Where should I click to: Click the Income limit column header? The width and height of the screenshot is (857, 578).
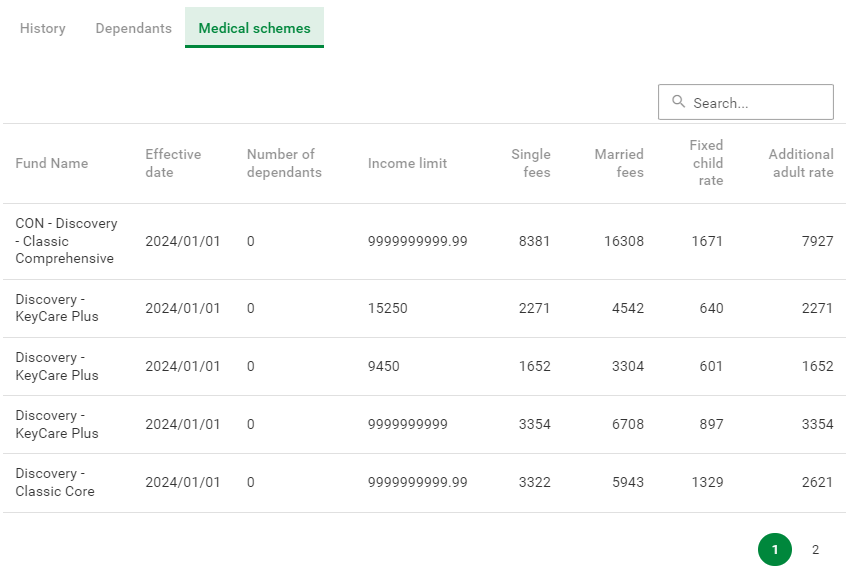point(407,163)
